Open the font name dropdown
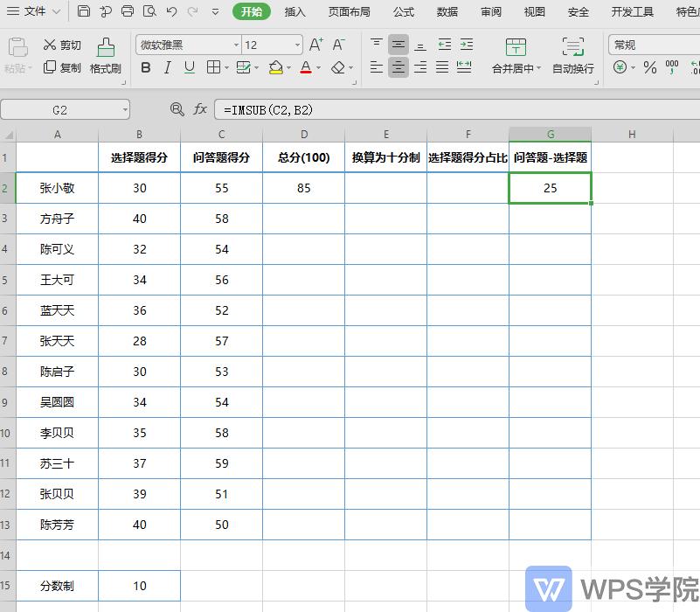This screenshot has width=700, height=612. 238,44
